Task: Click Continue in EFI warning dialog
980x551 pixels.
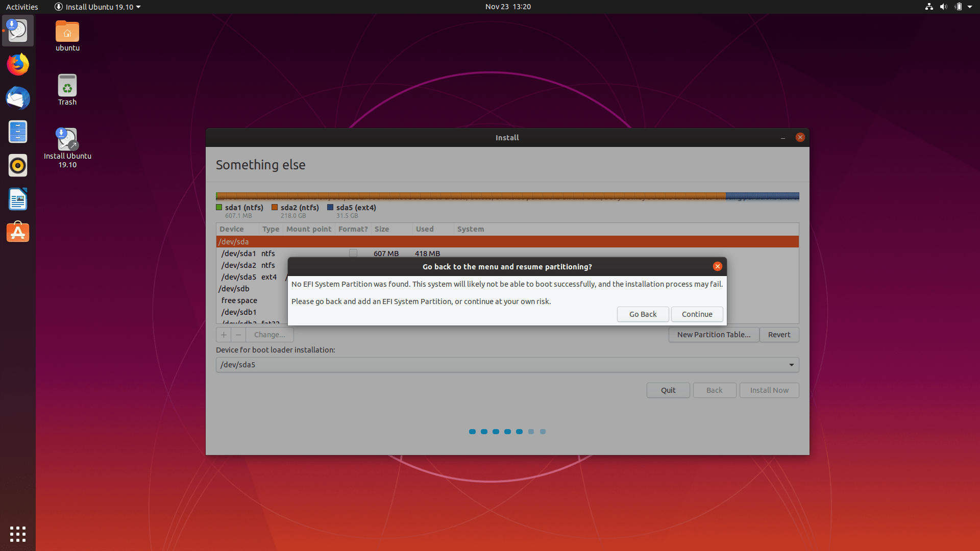Action: (697, 314)
